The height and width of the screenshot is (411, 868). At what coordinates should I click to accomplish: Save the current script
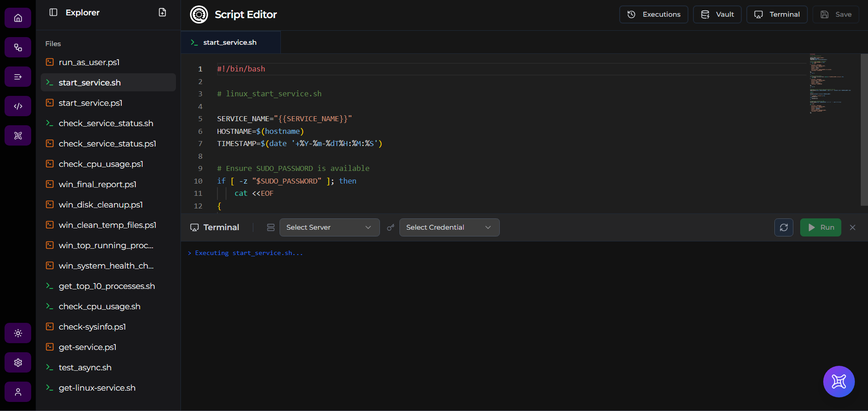[x=835, y=14]
